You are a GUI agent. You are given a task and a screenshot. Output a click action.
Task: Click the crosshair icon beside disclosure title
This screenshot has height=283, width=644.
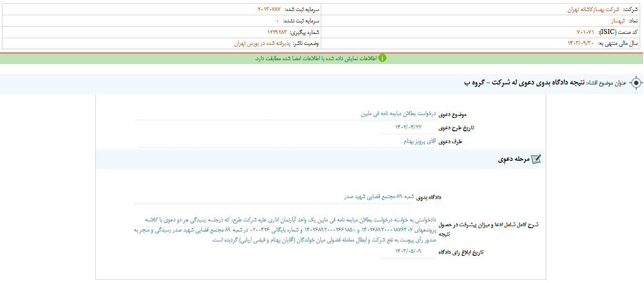point(636,82)
